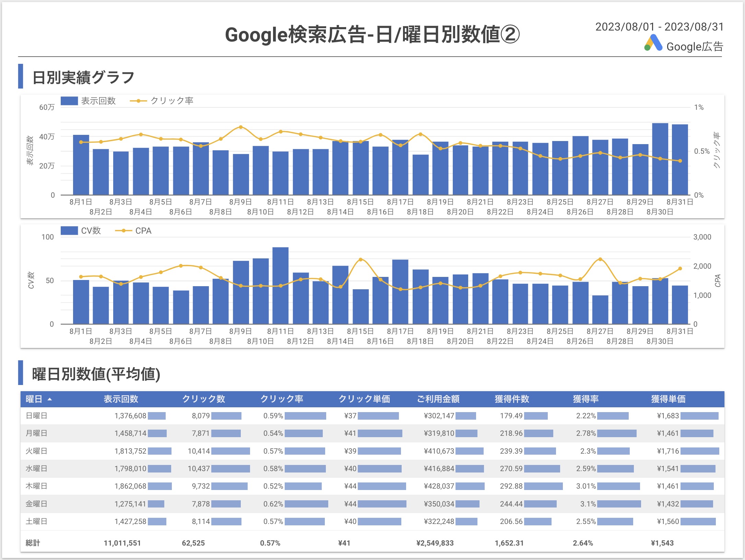Click the Google Ads logo icon

pos(653,43)
